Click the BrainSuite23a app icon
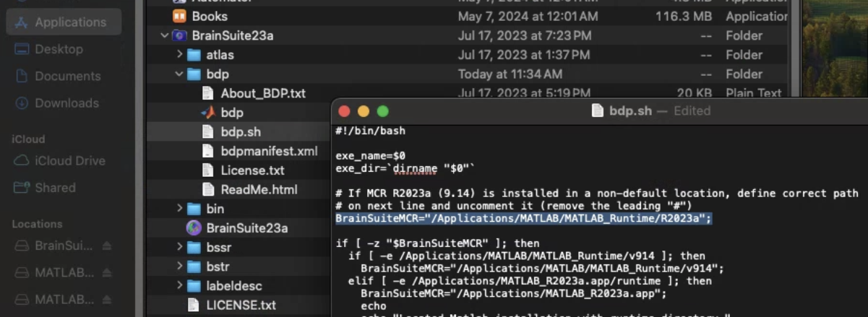The image size is (868, 317). [x=194, y=228]
